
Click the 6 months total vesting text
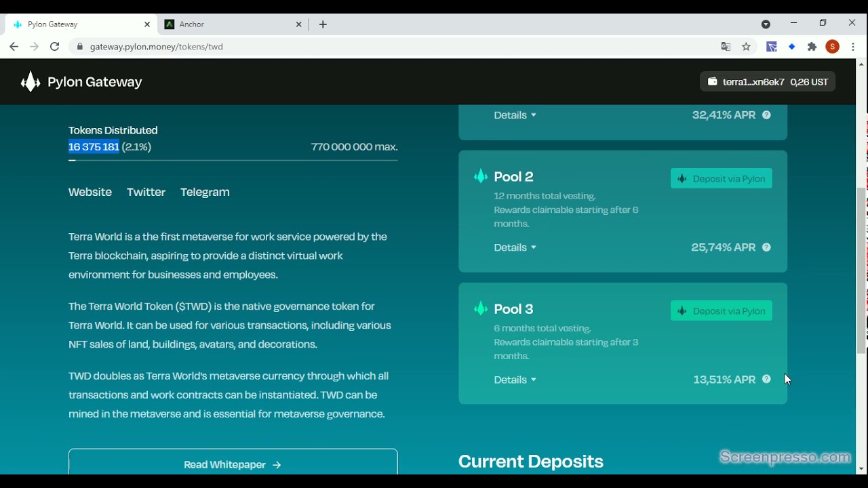(x=542, y=329)
